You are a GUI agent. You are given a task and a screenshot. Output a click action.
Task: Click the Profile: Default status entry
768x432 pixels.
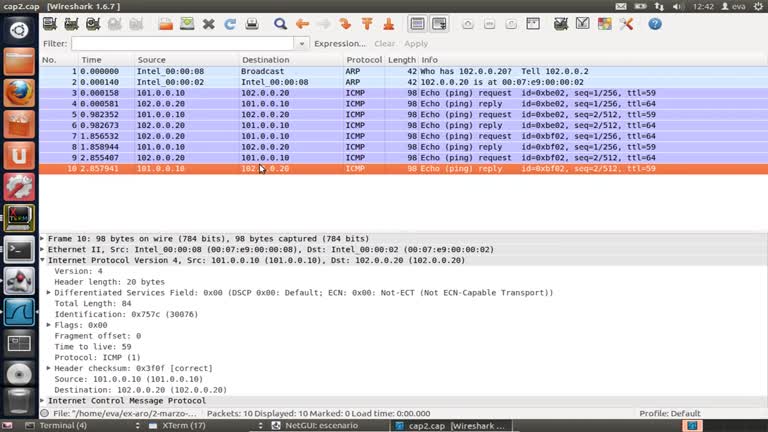[x=670, y=413]
